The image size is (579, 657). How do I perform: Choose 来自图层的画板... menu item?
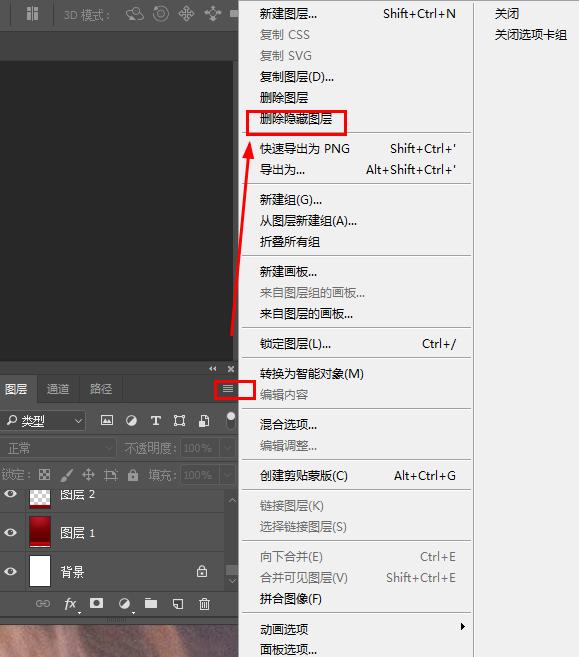(306, 314)
